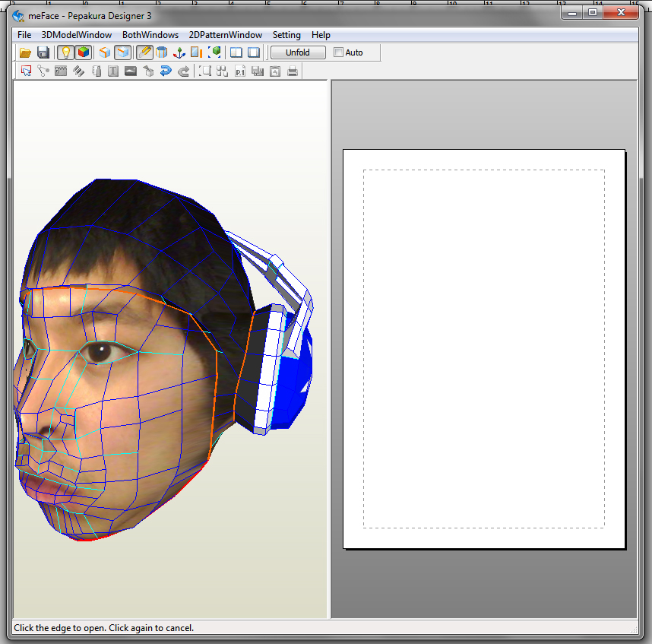Toggle the colored cube texture button

[x=84, y=52]
